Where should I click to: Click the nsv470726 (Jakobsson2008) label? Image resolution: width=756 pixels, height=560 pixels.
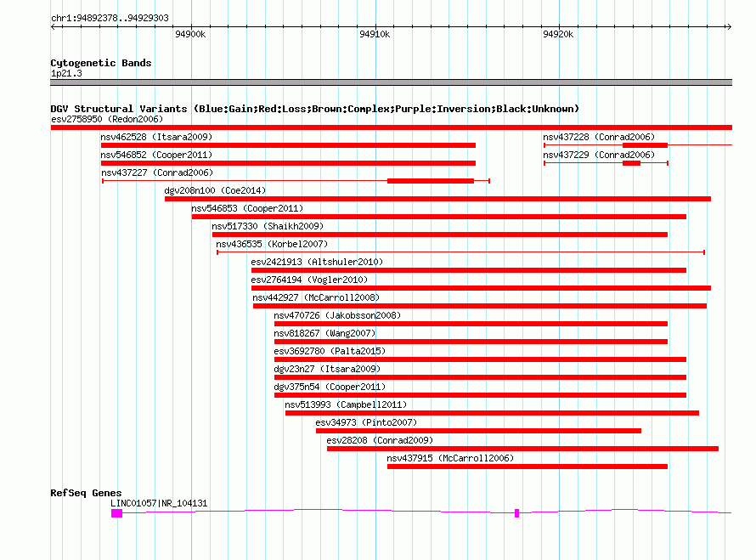[337, 315]
